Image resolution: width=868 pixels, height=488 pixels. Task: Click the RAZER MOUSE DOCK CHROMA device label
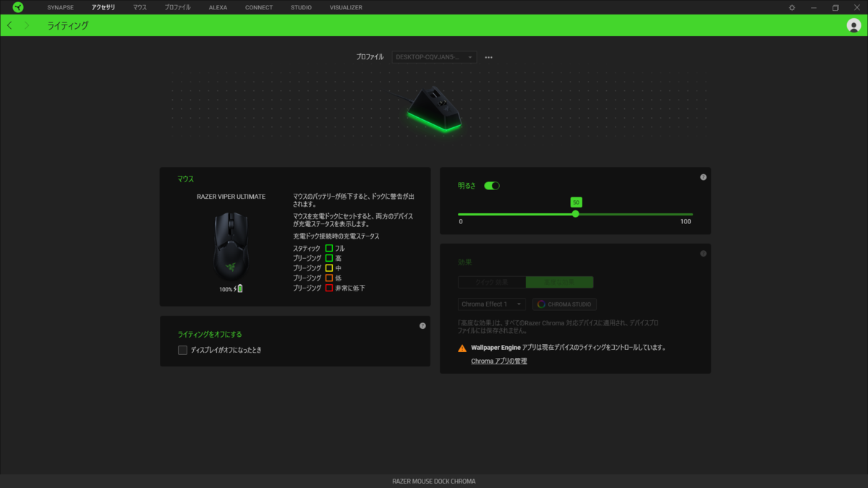coord(434,481)
